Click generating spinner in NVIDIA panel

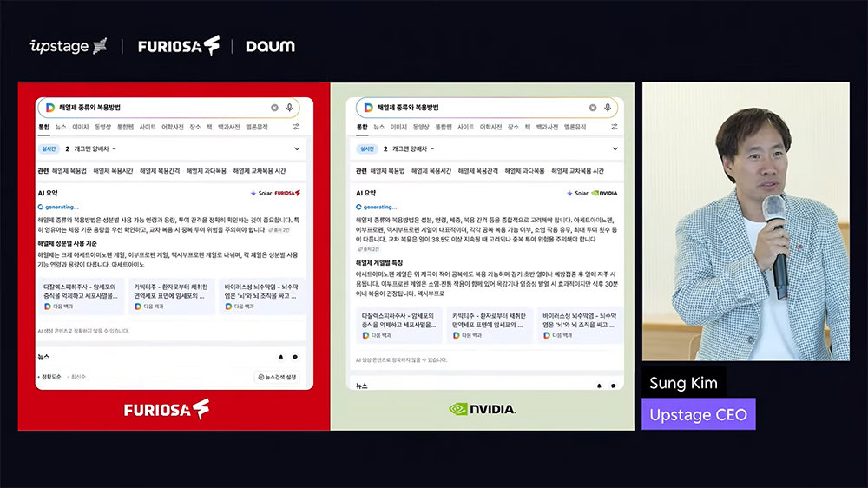point(358,208)
